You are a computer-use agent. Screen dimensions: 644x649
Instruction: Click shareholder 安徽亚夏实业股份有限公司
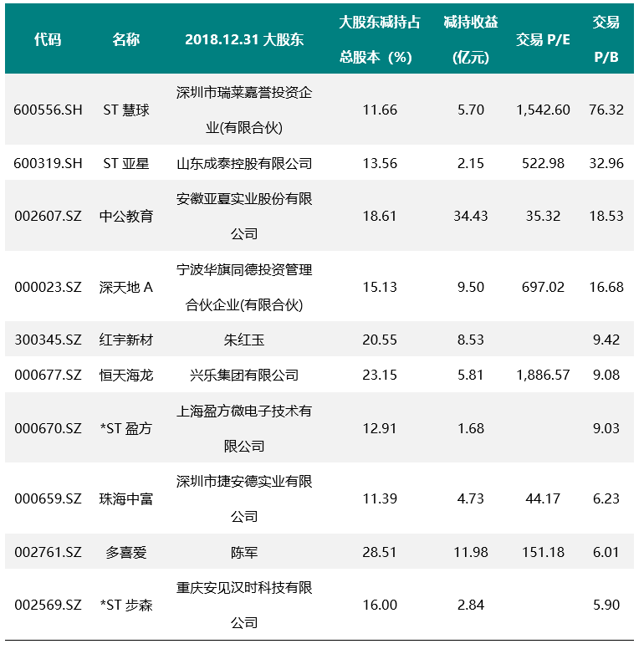[x=244, y=216]
